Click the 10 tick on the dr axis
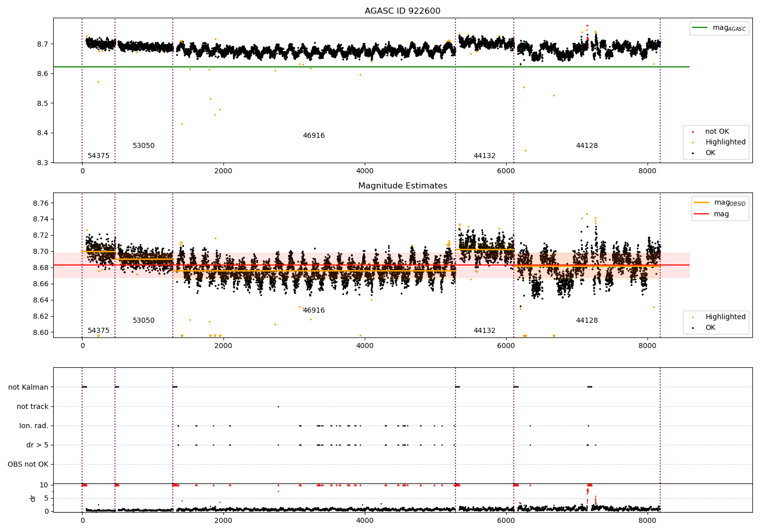Screen dimensions: 760x532 point(44,485)
